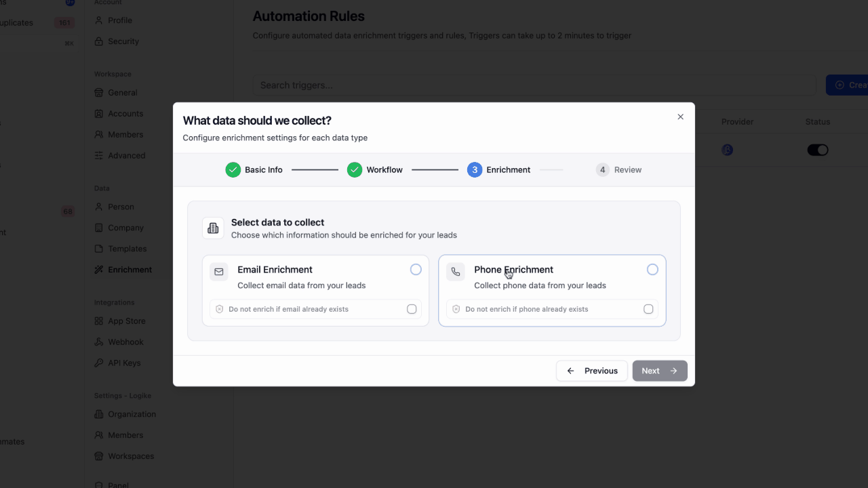Screen dimensions: 868x488
Task: Click the phone icon for Phone Enrichment
Action: click(x=456, y=272)
